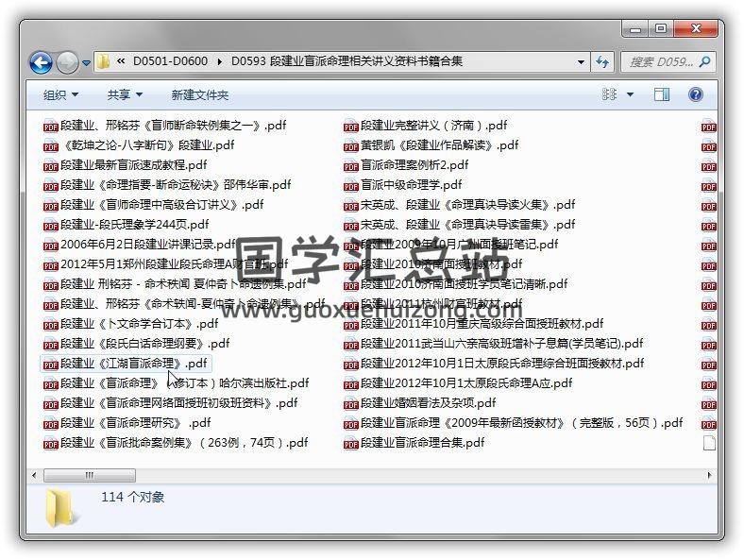
Task: Select PDF icon of 段建业婚姻看法及杂项
Action: coord(350,404)
